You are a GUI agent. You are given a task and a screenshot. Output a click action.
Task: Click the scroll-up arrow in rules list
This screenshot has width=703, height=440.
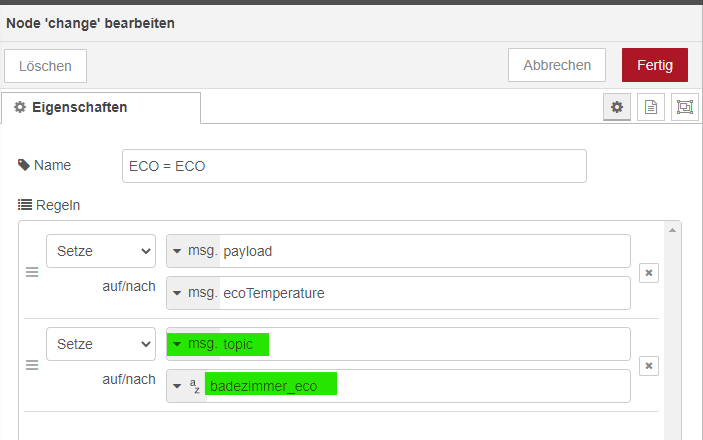[x=672, y=230]
